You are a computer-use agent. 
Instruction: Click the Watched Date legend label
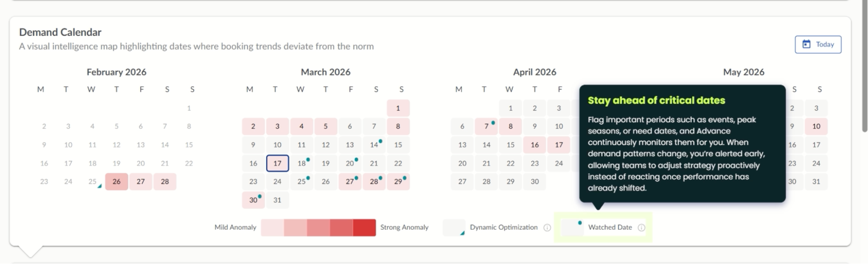pos(610,228)
